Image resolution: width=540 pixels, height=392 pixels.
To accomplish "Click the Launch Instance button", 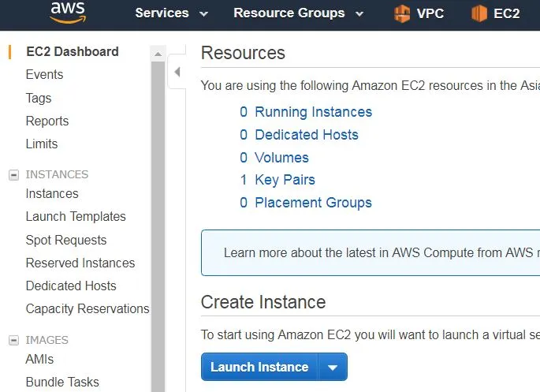I will coord(259,368).
